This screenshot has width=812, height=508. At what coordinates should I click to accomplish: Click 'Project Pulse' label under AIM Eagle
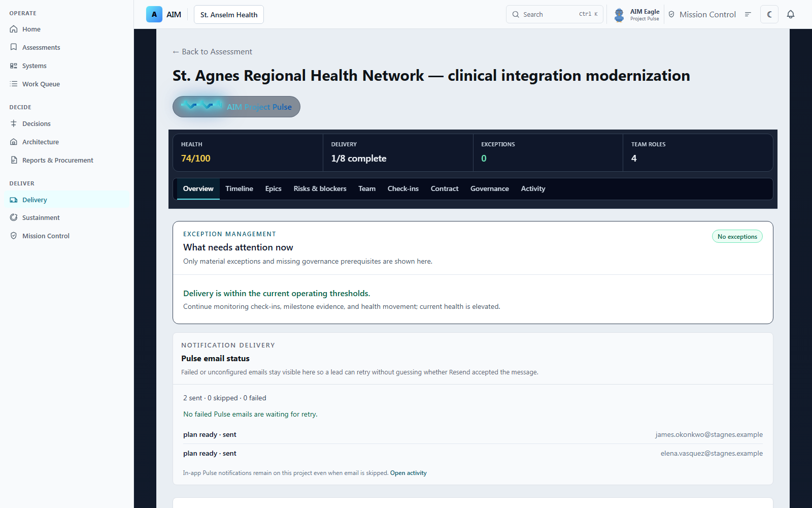pyautogui.click(x=645, y=19)
